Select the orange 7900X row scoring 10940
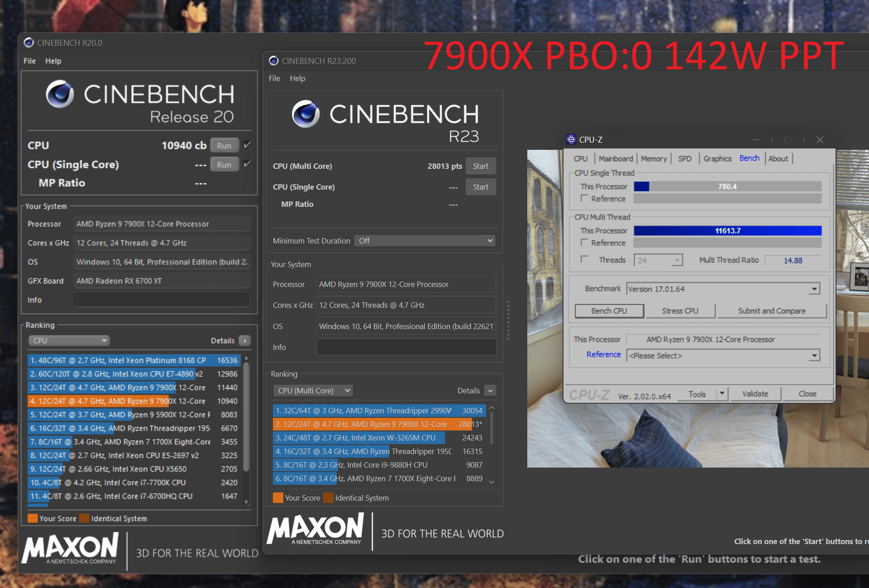869x588 pixels. pos(134,401)
